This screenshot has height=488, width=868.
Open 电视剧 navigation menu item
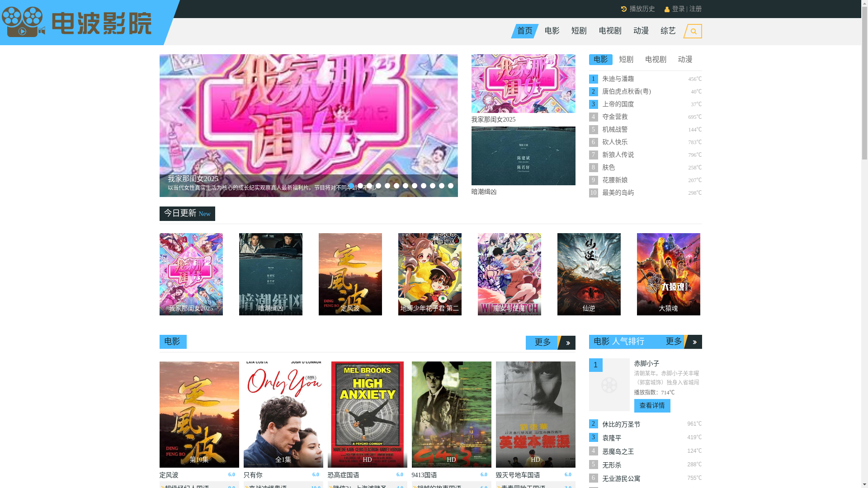(x=610, y=31)
